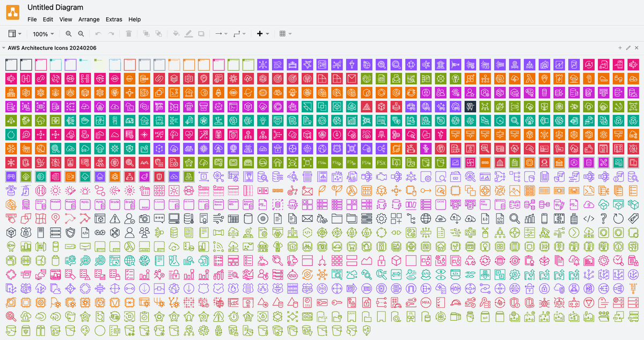Click the fill color bucket
The height and width of the screenshot is (340, 644).
point(175,33)
